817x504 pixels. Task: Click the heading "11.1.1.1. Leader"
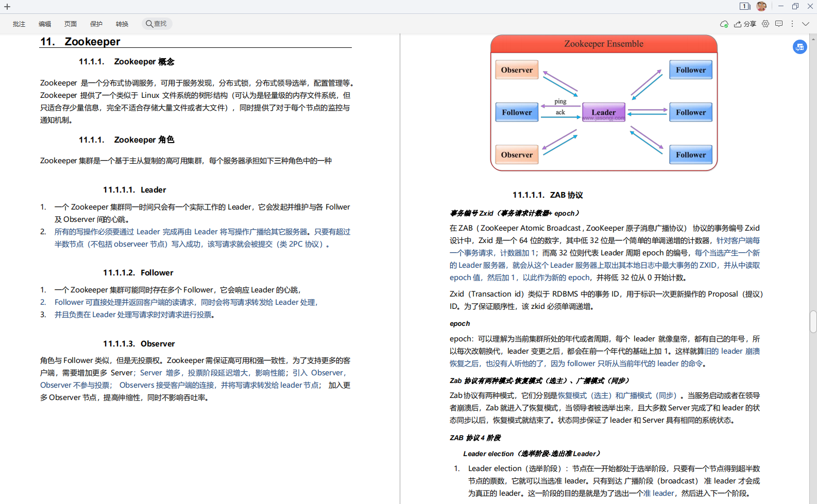[134, 190]
